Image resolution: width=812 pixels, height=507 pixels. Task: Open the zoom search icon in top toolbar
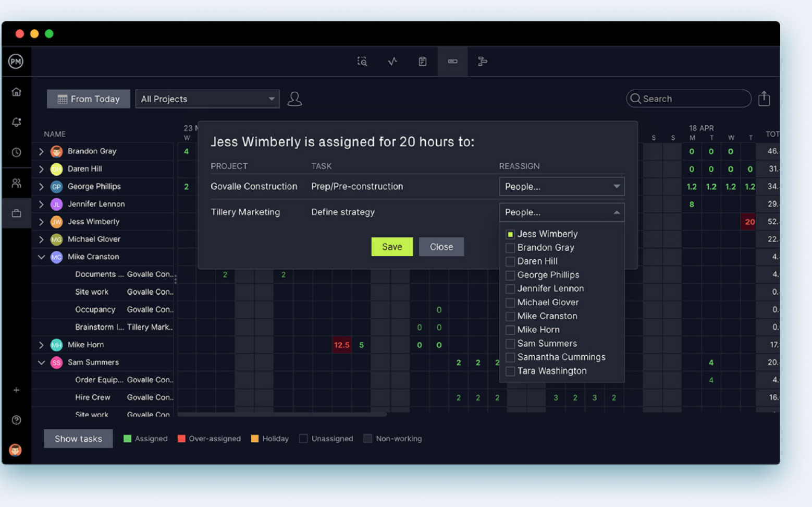pos(362,61)
